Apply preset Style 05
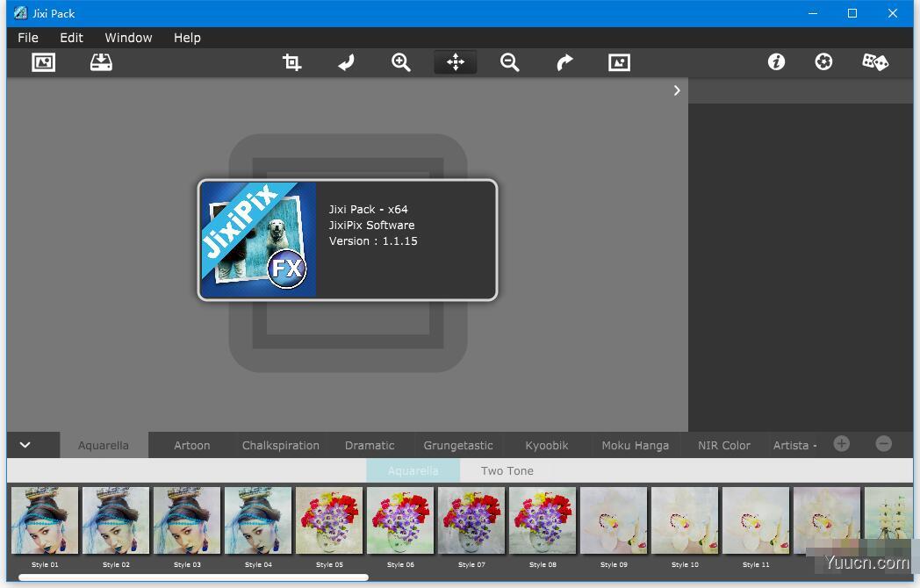This screenshot has width=920, height=588. point(329,520)
